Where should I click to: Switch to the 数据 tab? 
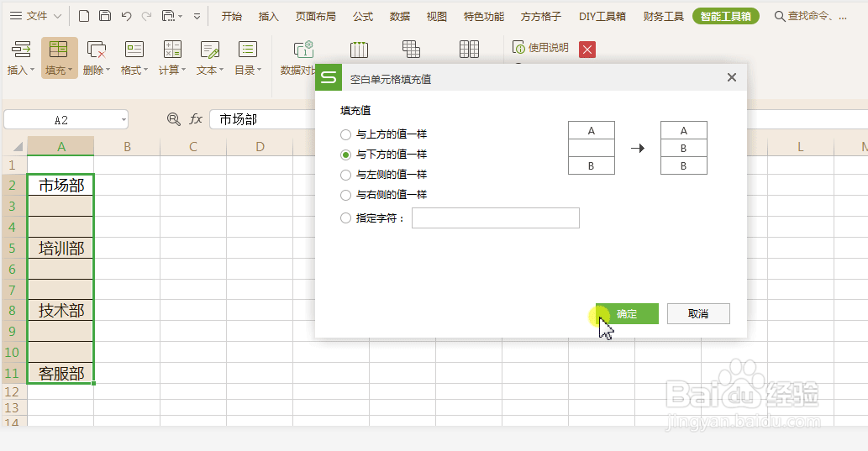400,17
